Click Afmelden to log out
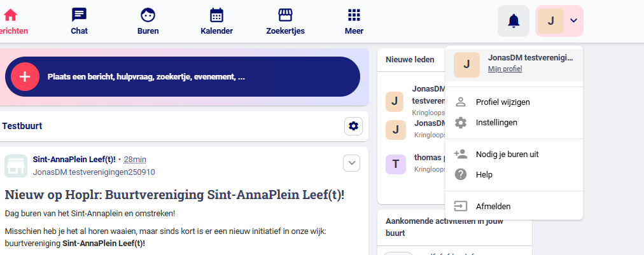The width and height of the screenshot is (644, 255). pyautogui.click(x=493, y=206)
